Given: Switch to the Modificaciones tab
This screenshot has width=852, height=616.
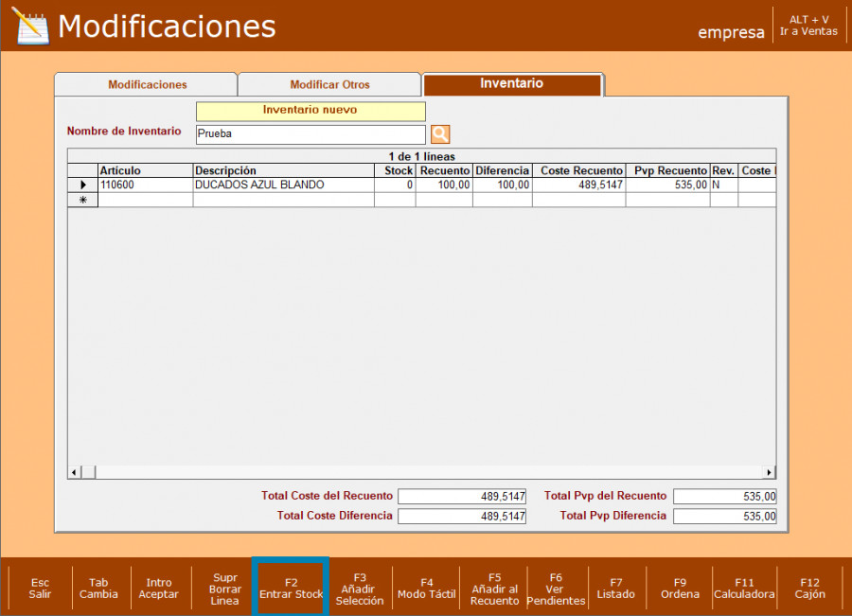Looking at the screenshot, I should tap(147, 85).
